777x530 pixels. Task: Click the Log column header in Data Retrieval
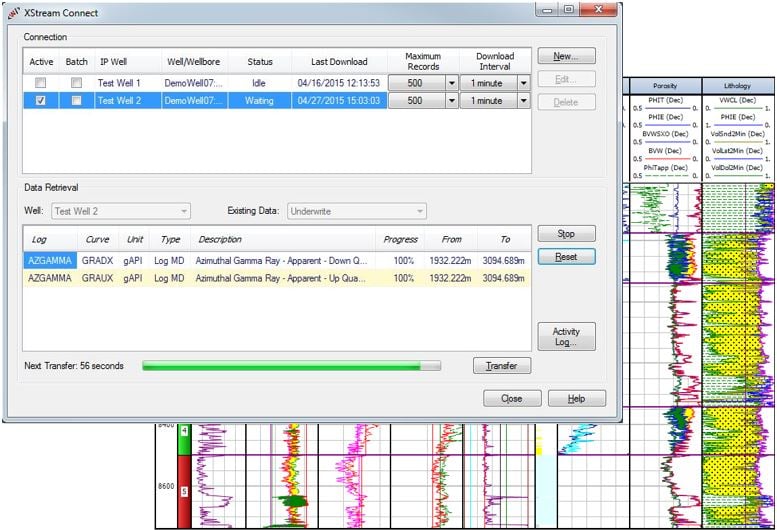[x=50, y=239]
